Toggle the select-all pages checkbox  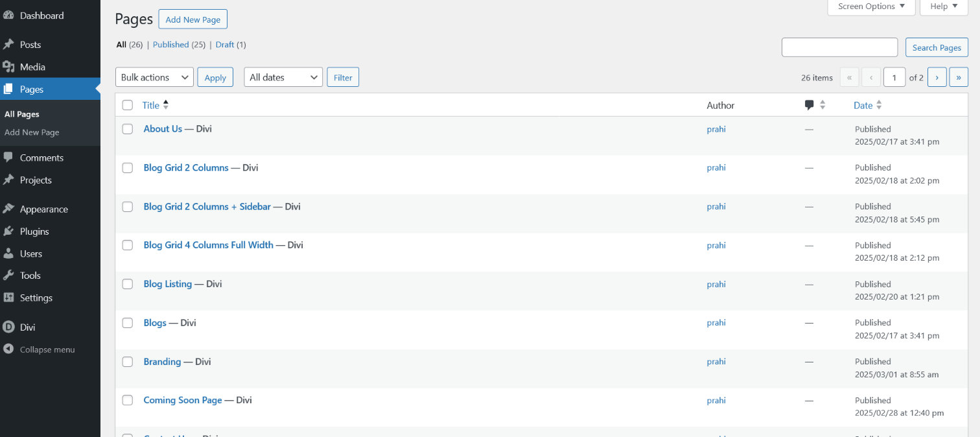128,105
